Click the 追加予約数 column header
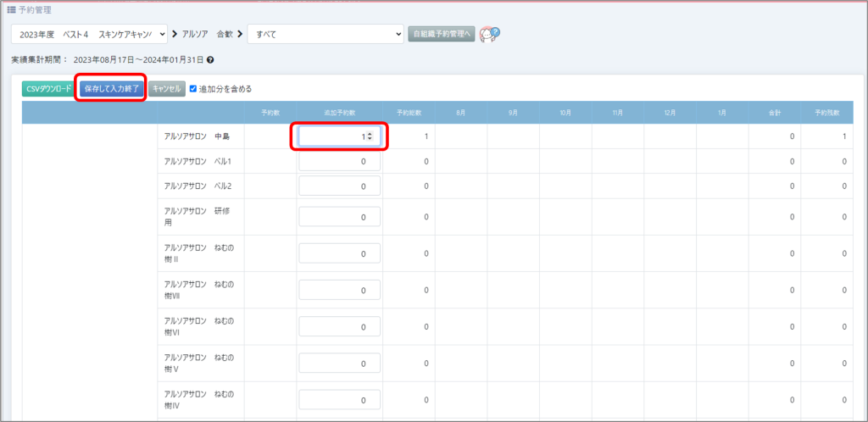868x422 pixels. 339,112
